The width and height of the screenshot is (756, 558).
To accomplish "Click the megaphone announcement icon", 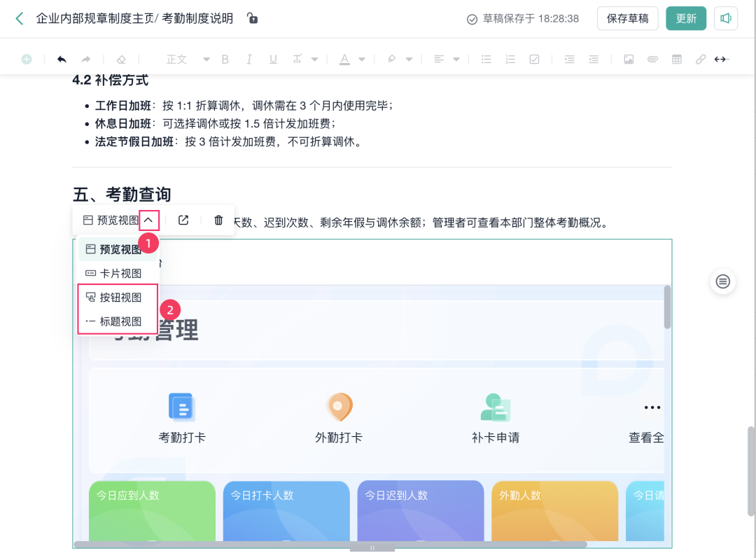I will coord(726,19).
